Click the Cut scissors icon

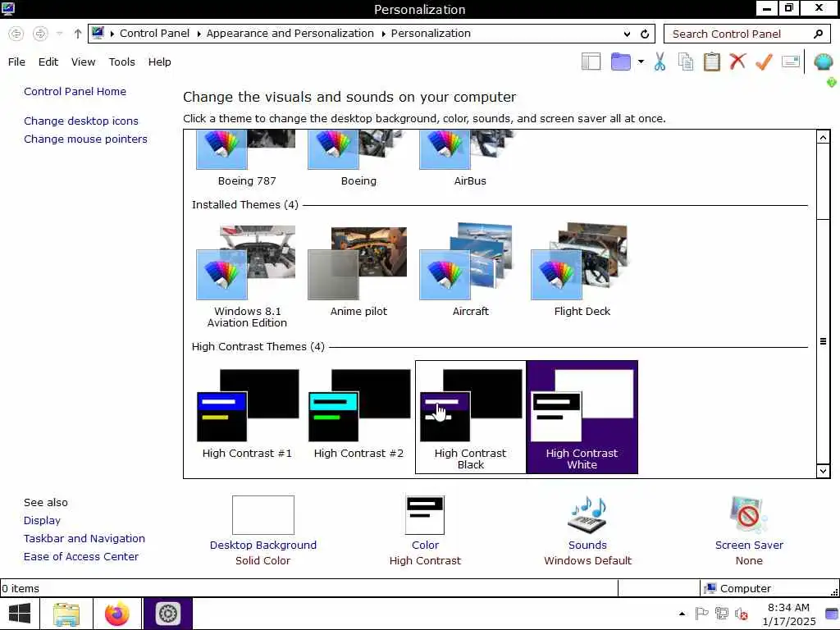[x=660, y=62]
